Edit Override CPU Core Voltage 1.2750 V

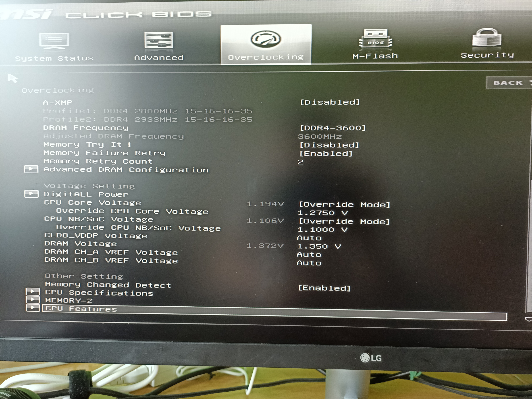[323, 213]
